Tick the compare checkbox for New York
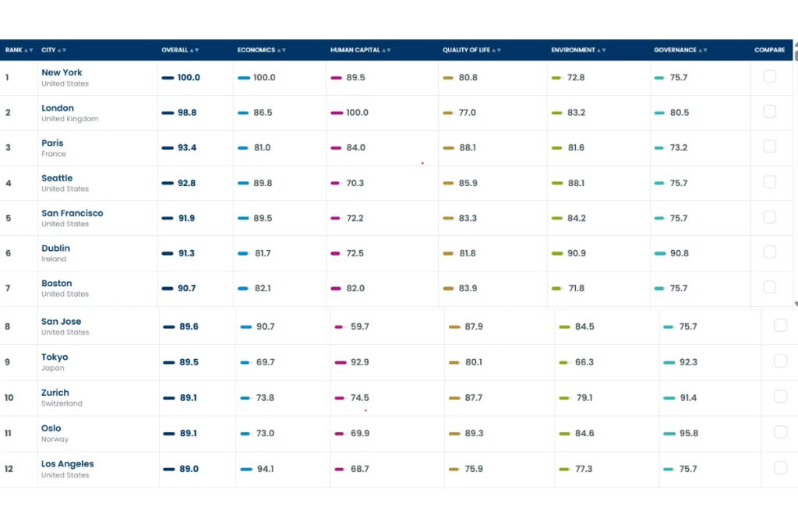The width and height of the screenshot is (798, 532). (x=769, y=77)
